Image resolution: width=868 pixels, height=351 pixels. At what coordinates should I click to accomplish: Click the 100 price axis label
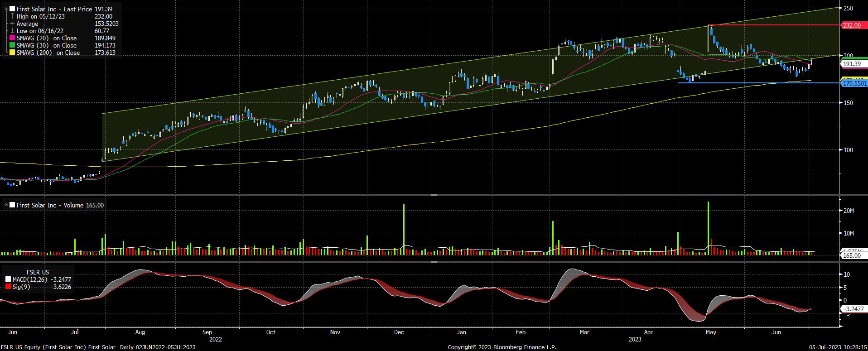coord(849,150)
